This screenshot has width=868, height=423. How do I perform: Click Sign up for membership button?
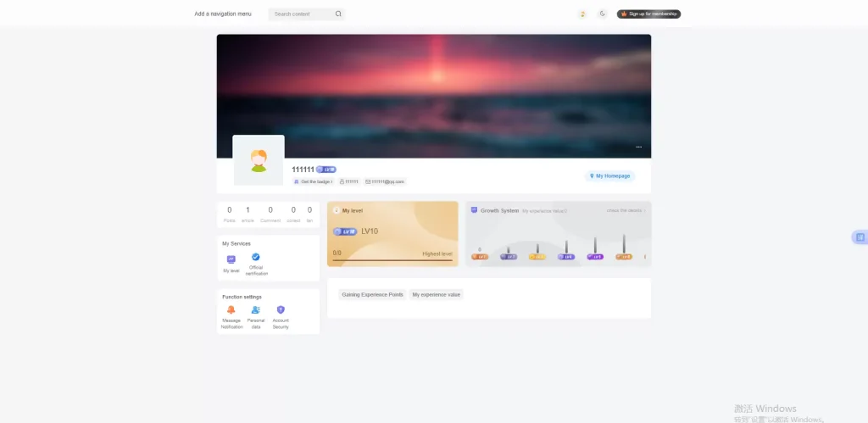(648, 14)
